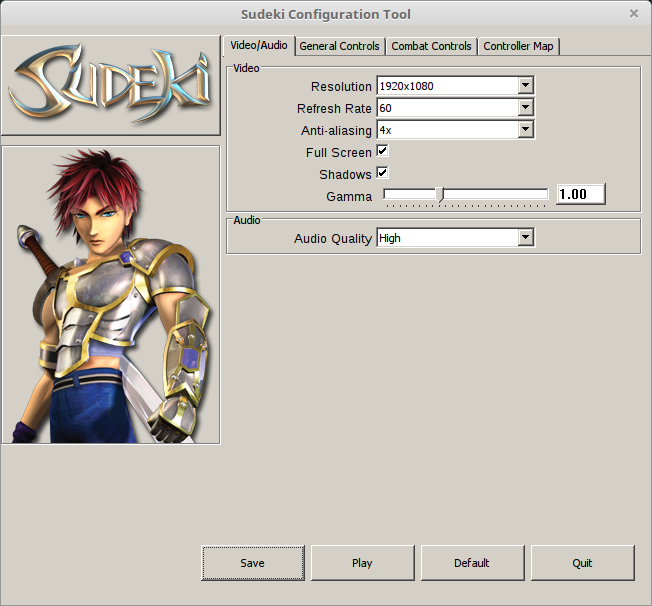The height and width of the screenshot is (606, 652).
Task: Click the Shadows label
Action: [x=345, y=175]
